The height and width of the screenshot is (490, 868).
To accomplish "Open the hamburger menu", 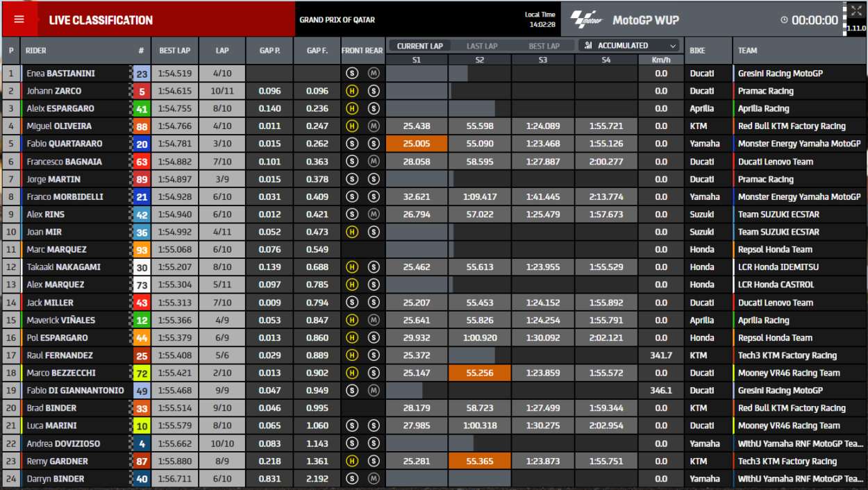I will click(19, 19).
